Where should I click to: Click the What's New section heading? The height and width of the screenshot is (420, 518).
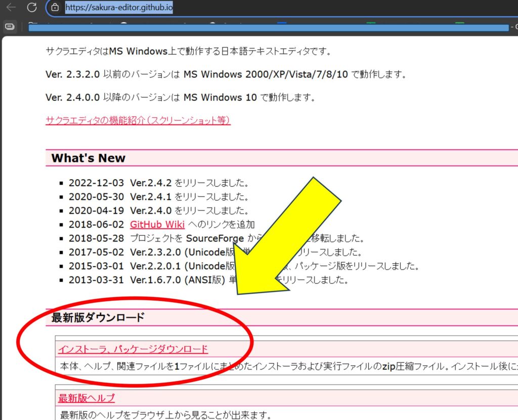point(89,158)
